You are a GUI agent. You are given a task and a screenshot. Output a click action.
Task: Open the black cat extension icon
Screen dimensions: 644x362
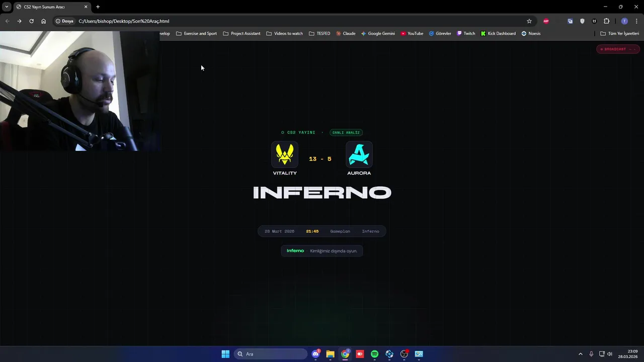point(594,21)
